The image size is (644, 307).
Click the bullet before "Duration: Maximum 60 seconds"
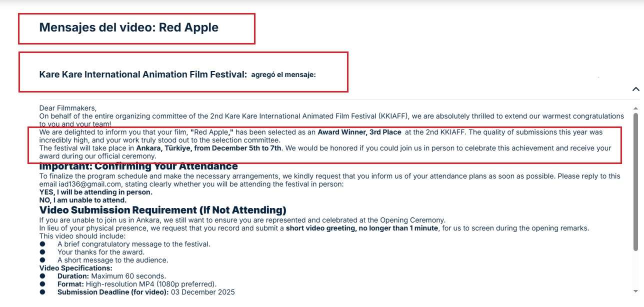point(42,276)
